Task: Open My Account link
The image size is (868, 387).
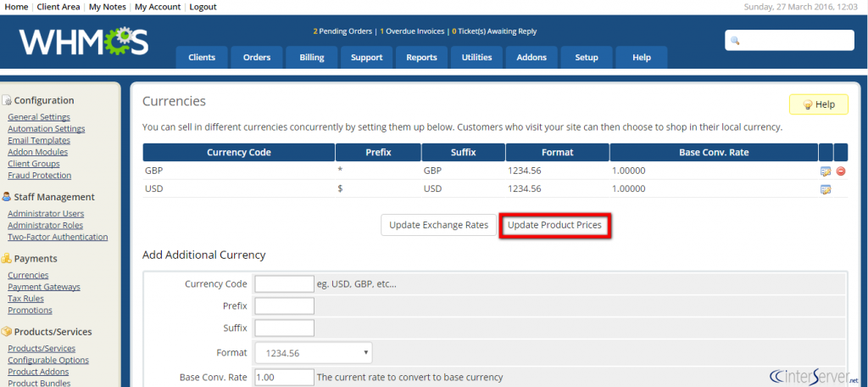Action: [158, 7]
